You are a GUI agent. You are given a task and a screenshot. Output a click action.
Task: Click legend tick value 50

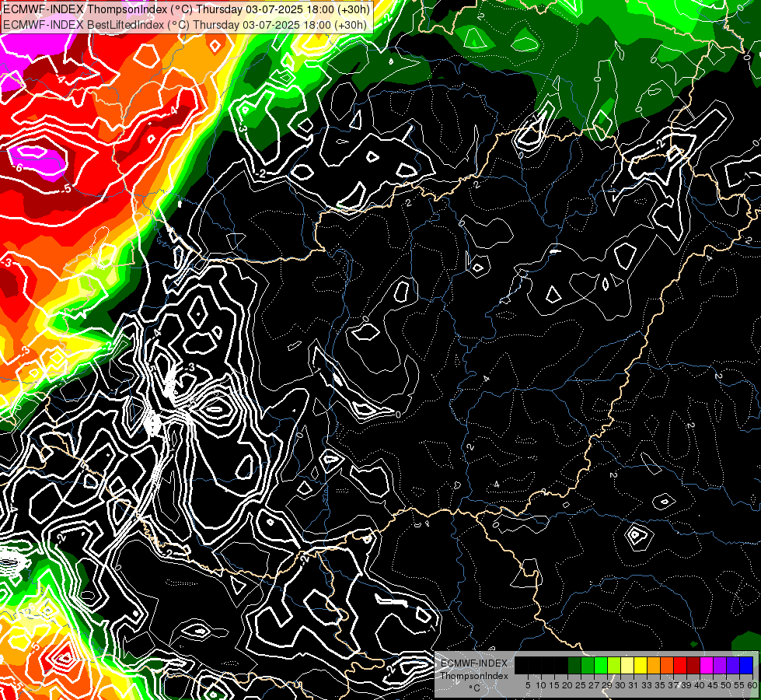(x=727, y=685)
